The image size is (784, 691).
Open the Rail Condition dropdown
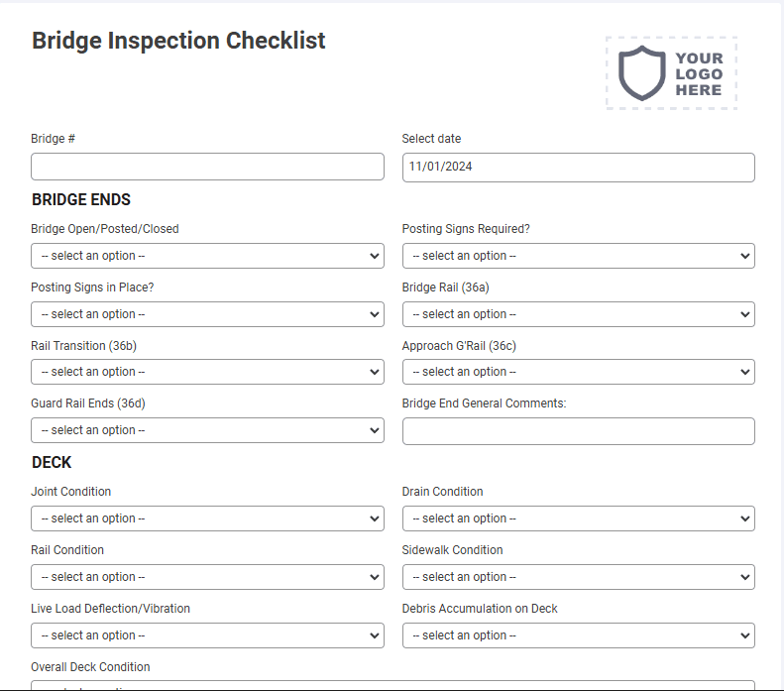(x=207, y=577)
